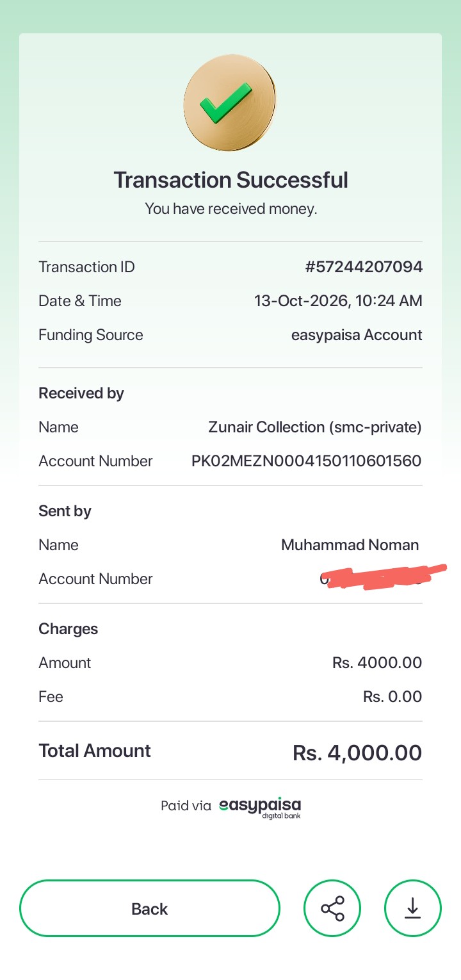This screenshot has height=980, width=461.
Task: Tap the easypaisa Account funding source
Action: tap(357, 335)
